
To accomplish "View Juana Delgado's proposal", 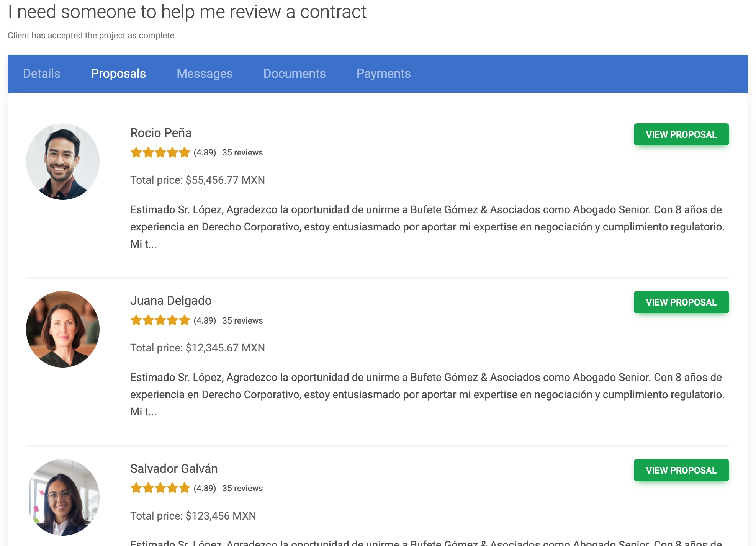I will (681, 302).
